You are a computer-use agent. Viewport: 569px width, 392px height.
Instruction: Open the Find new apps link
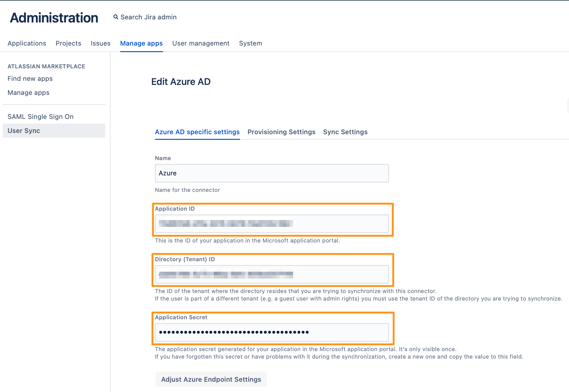click(30, 79)
